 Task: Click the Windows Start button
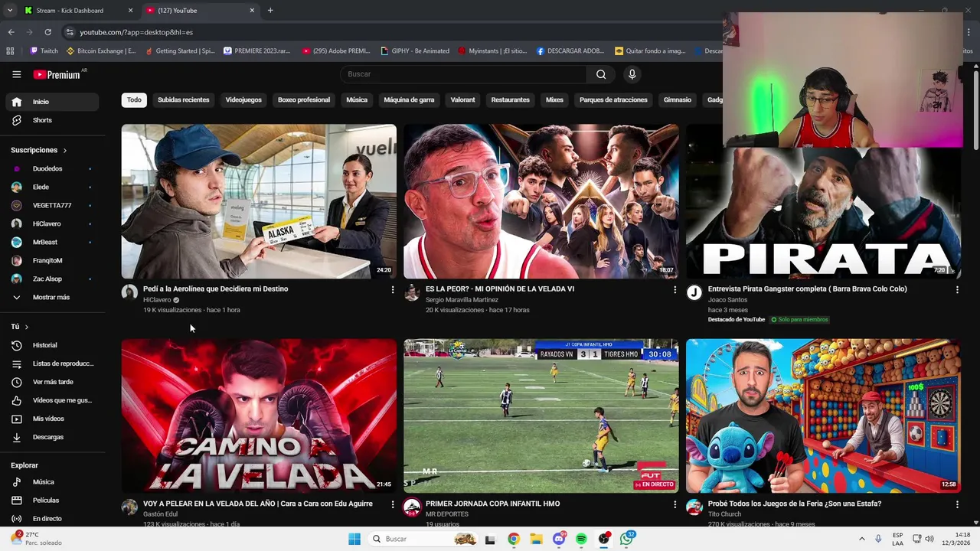point(354,539)
